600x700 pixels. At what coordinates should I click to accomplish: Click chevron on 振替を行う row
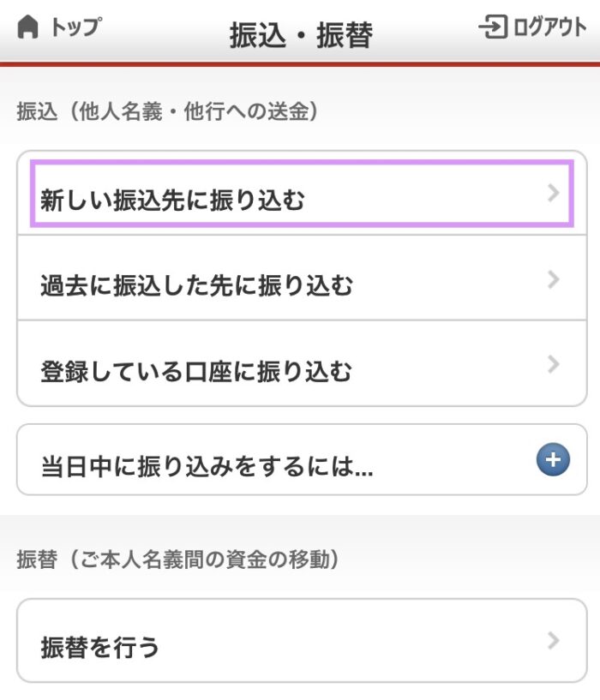point(553,641)
